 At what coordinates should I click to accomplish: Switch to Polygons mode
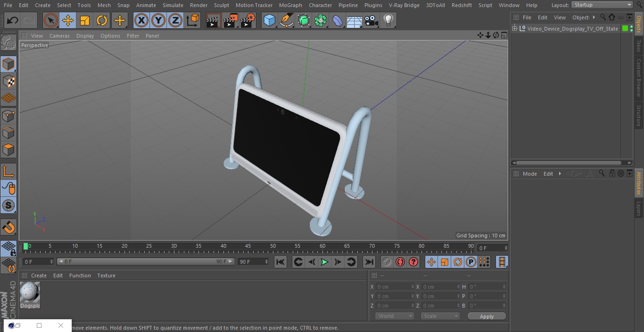tap(8, 150)
